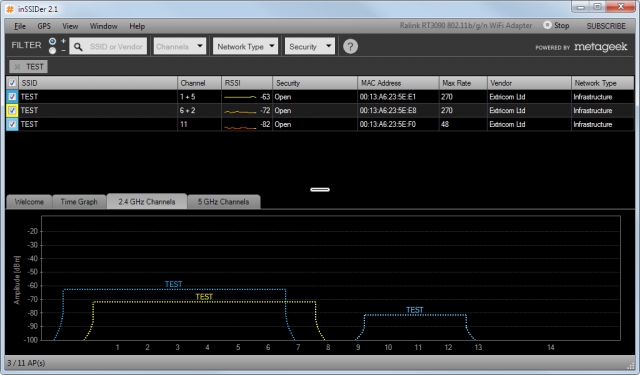This screenshot has height=375, width=640.
Task: Toggle the select-all checkbox in SSID header
Action: click(x=12, y=83)
